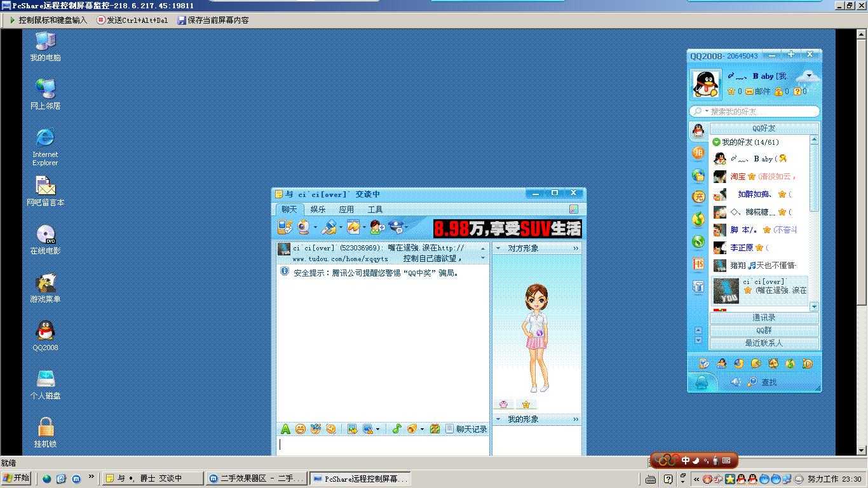Select the Internet Explorer desktop icon

pos(45,147)
